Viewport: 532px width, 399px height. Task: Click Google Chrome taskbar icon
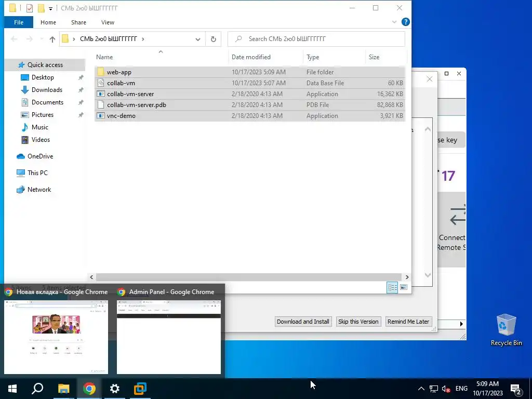(x=89, y=389)
